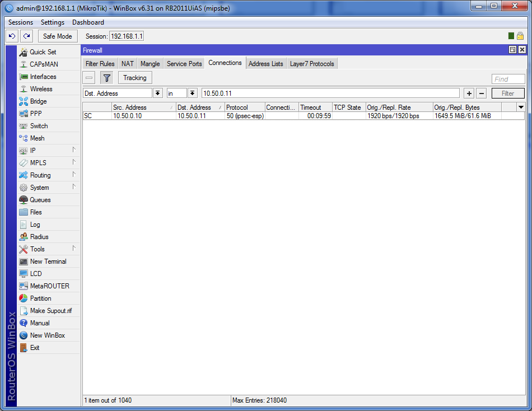This screenshot has width=532, height=411.
Task: Launch a New Terminal
Action: (x=49, y=261)
